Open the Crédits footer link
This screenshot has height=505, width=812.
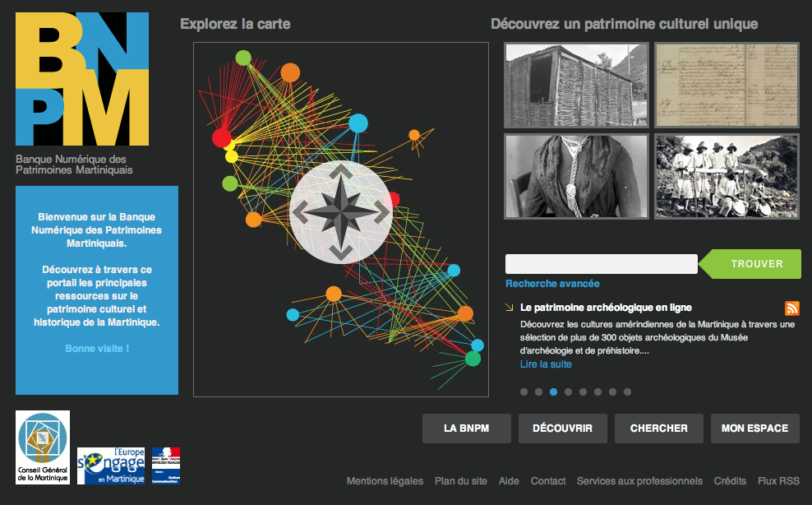click(x=730, y=481)
